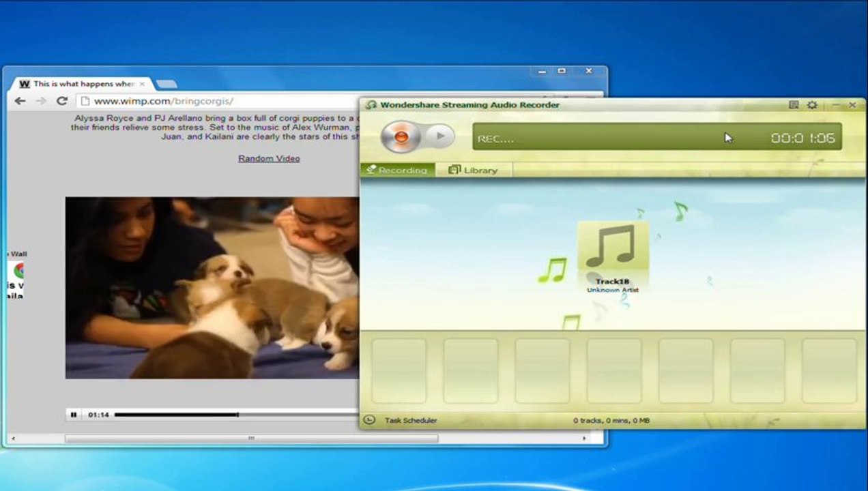This screenshot has height=491, width=868.
Task: Click the REC status display bar
Action: click(x=657, y=137)
